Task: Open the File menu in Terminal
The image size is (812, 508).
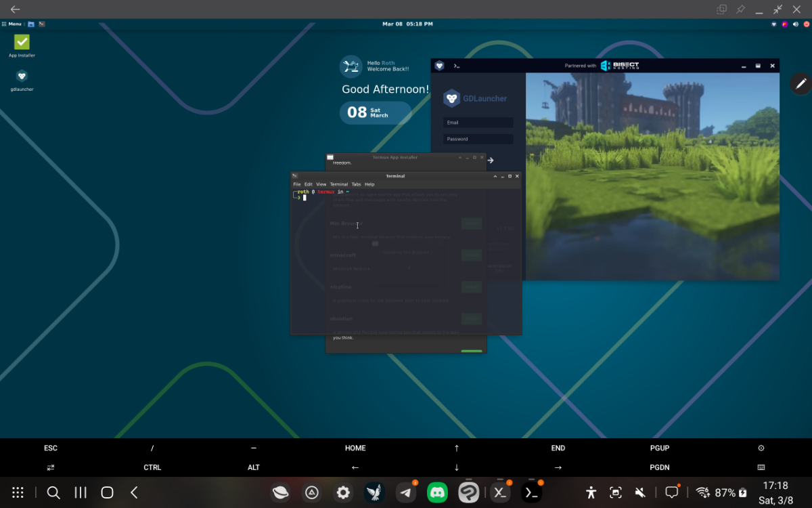Action: pos(297,184)
